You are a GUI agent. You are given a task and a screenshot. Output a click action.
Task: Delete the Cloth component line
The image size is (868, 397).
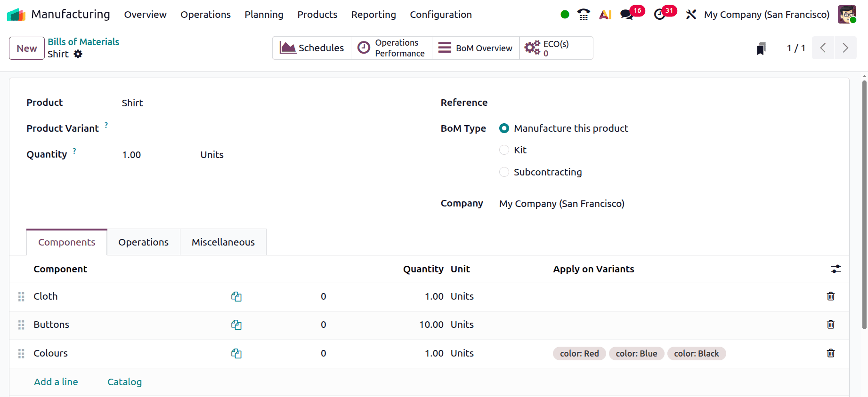click(x=831, y=296)
